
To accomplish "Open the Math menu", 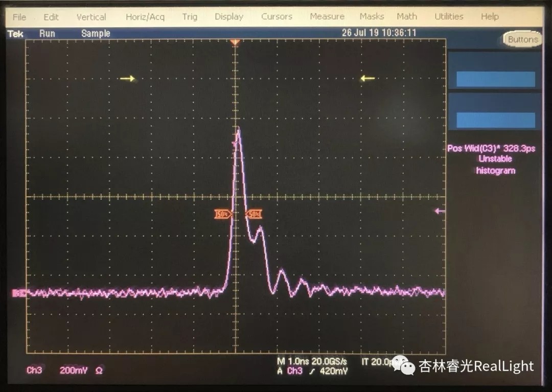I will coord(406,17).
